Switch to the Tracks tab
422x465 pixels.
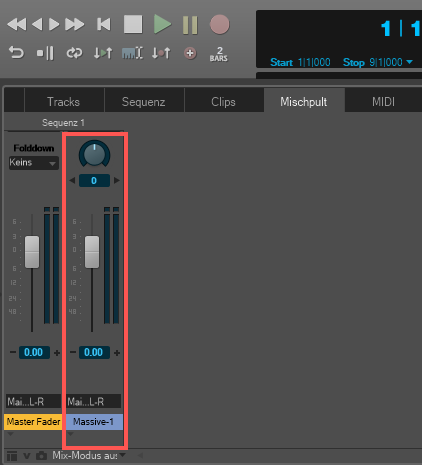click(64, 102)
